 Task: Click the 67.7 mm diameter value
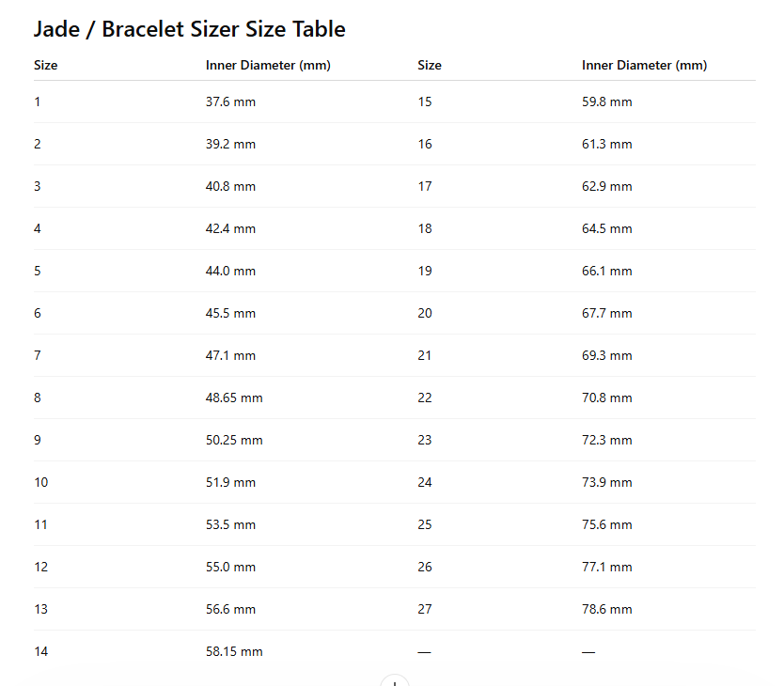(606, 313)
